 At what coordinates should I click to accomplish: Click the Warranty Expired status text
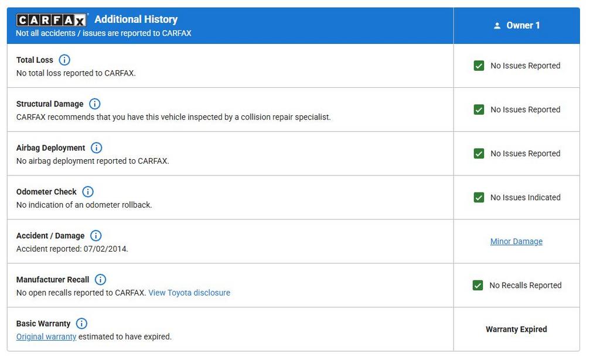[x=516, y=329]
